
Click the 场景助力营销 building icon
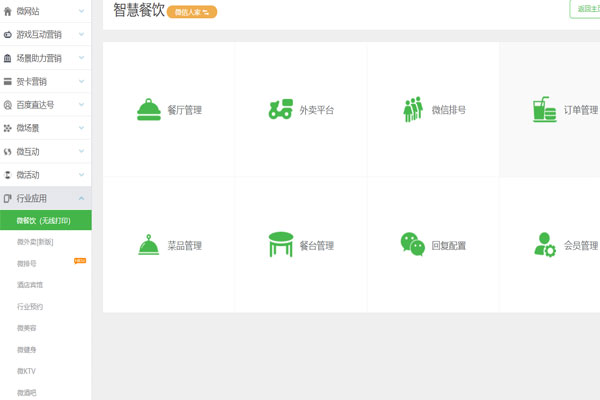(8, 58)
